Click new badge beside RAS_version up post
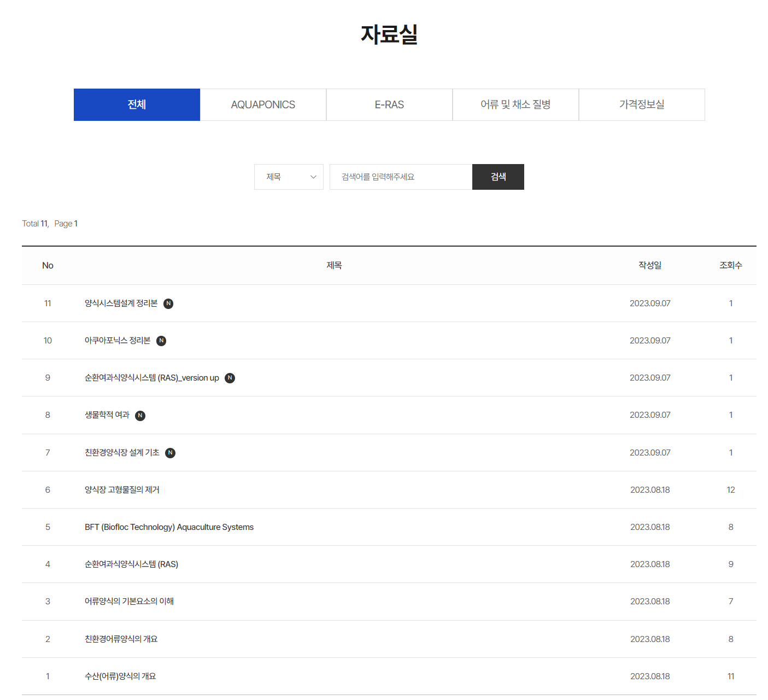Image resolution: width=768 pixels, height=700 pixels. click(x=230, y=378)
